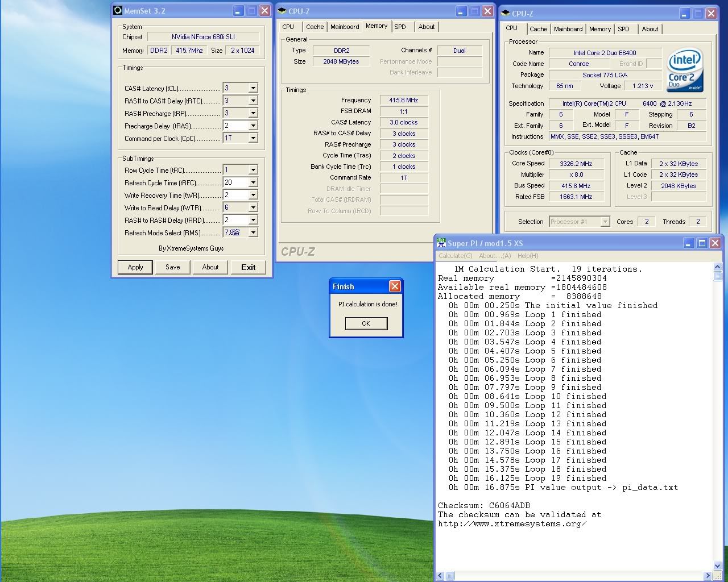
Task: Click the FSB:DRAM ratio value 1:1
Action: (x=404, y=111)
